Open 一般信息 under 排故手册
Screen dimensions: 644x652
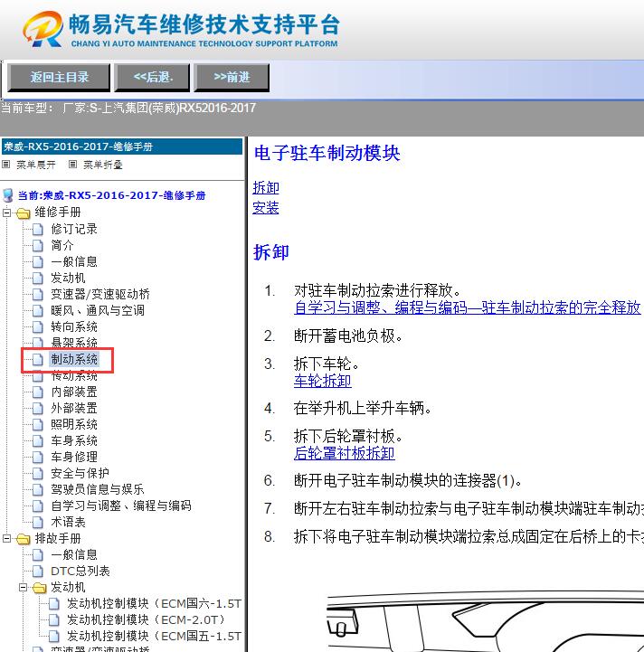pyautogui.click(x=74, y=554)
